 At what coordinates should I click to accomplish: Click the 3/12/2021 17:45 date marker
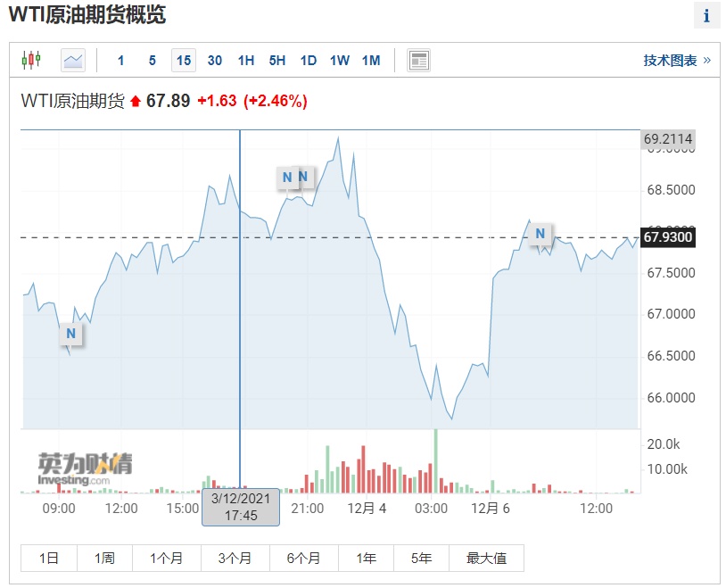(x=241, y=507)
